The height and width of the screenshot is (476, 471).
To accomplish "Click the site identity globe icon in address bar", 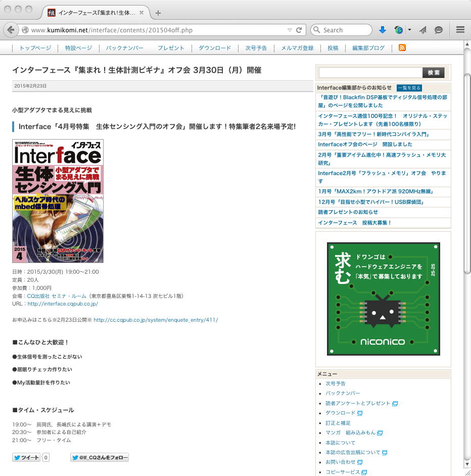I will (x=25, y=30).
